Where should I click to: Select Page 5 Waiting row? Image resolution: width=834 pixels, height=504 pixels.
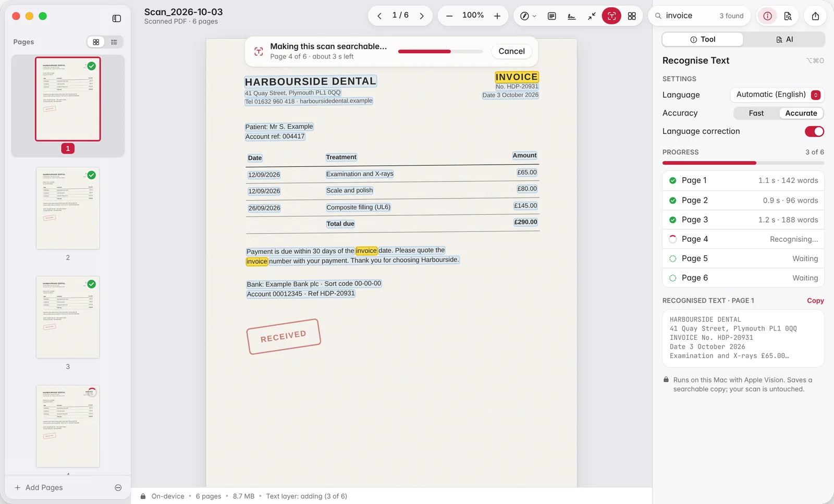coord(743,259)
